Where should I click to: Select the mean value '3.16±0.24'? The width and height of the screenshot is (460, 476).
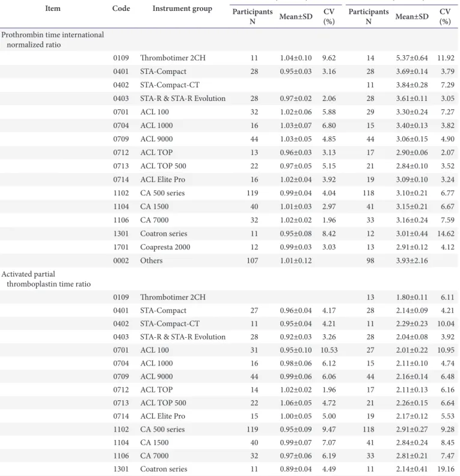point(412,220)
